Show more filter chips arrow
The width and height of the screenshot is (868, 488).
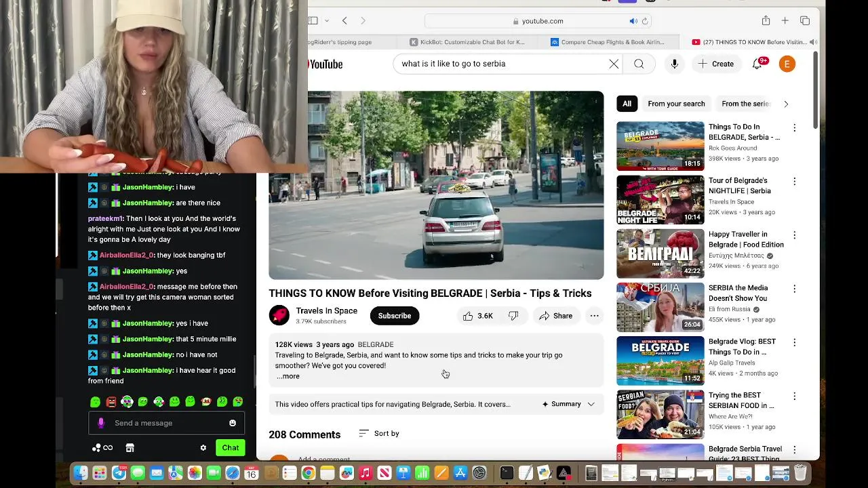pos(786,104)
